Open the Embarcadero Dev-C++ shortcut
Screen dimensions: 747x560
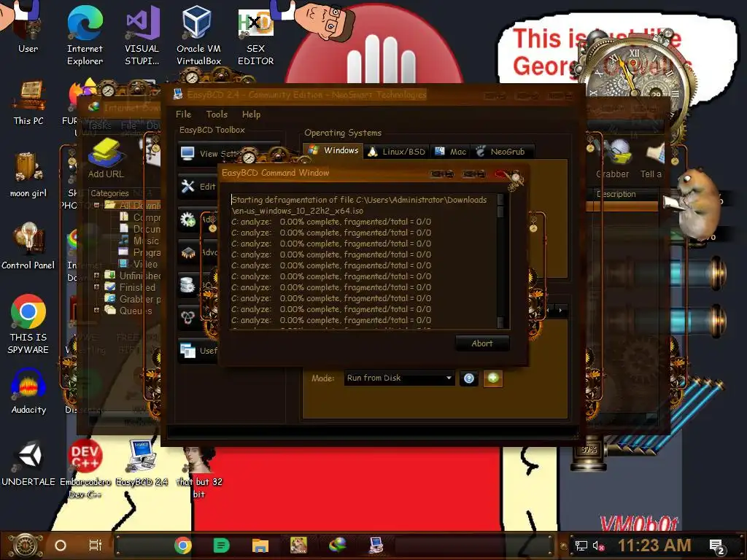(x=85, y=470)
